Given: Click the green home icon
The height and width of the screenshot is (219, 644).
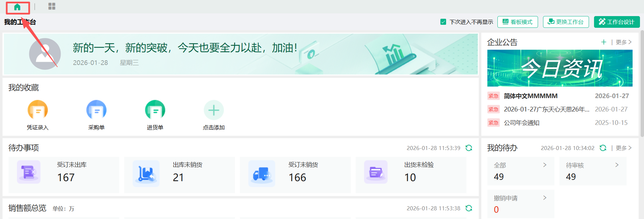Looking at the screenshot, I should 17,7.
